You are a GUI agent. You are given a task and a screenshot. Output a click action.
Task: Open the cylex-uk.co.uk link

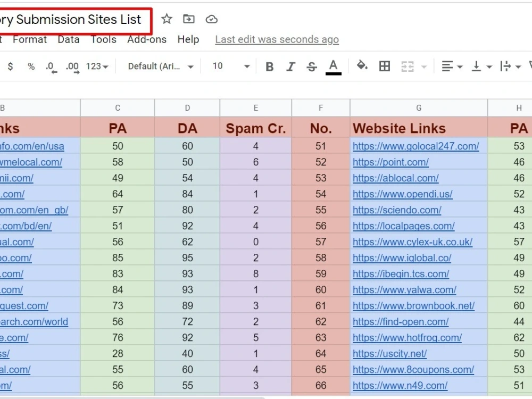(413, 242)
